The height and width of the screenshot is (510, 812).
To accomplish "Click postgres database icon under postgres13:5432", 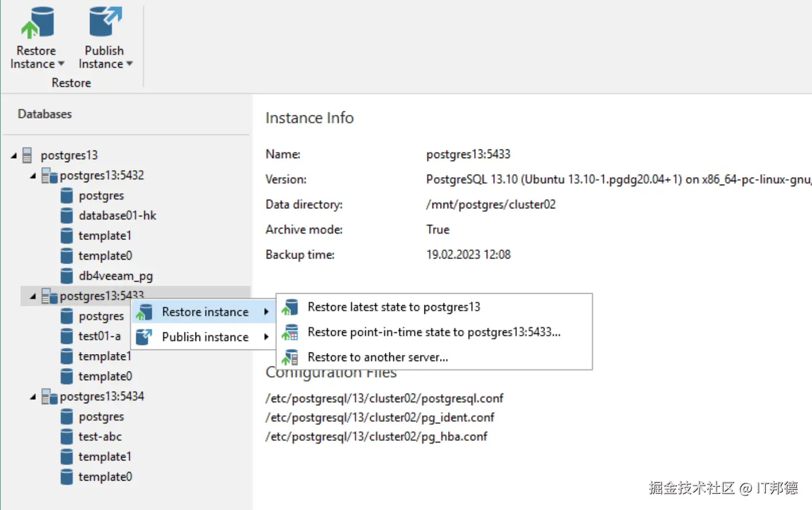I will click(67, 196).
